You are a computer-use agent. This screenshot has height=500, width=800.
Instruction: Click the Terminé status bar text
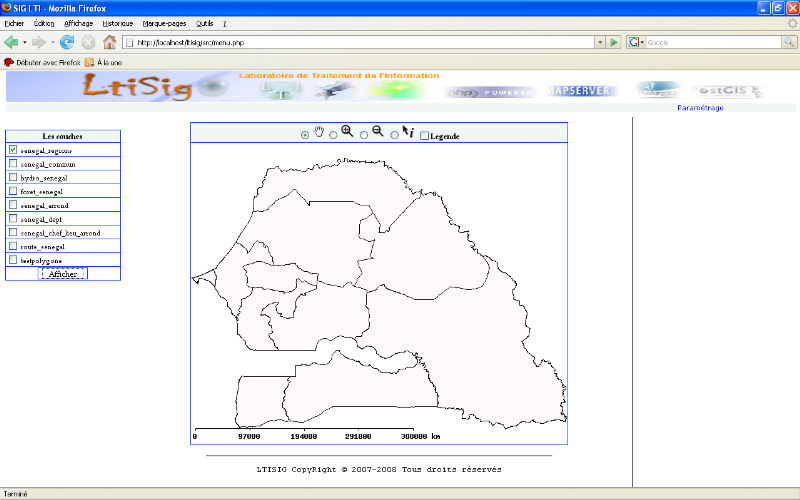(15, 494)
